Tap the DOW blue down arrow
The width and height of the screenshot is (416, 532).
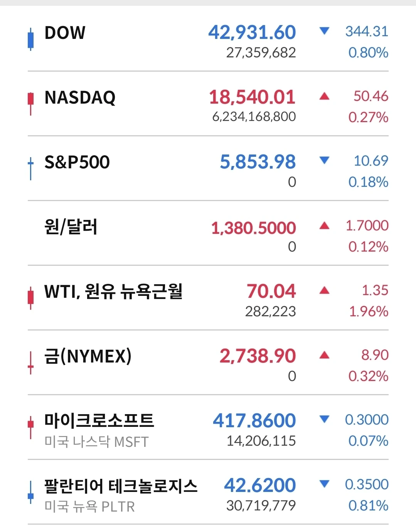325,31
